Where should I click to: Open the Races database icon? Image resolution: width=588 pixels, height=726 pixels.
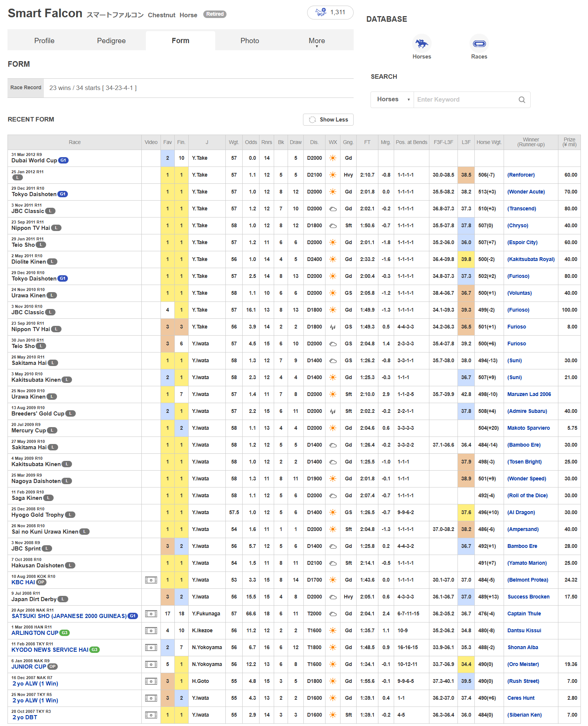tap(479, 44)
